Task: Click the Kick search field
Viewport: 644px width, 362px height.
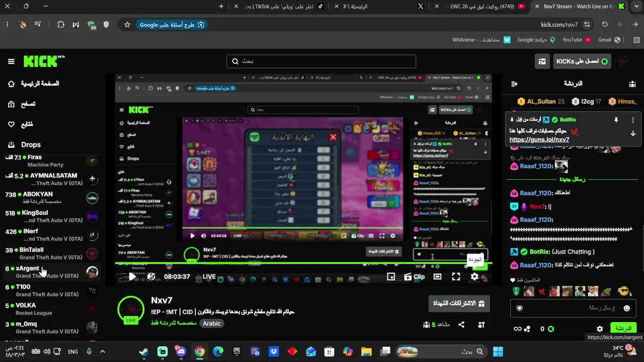Action: (321, 61)
